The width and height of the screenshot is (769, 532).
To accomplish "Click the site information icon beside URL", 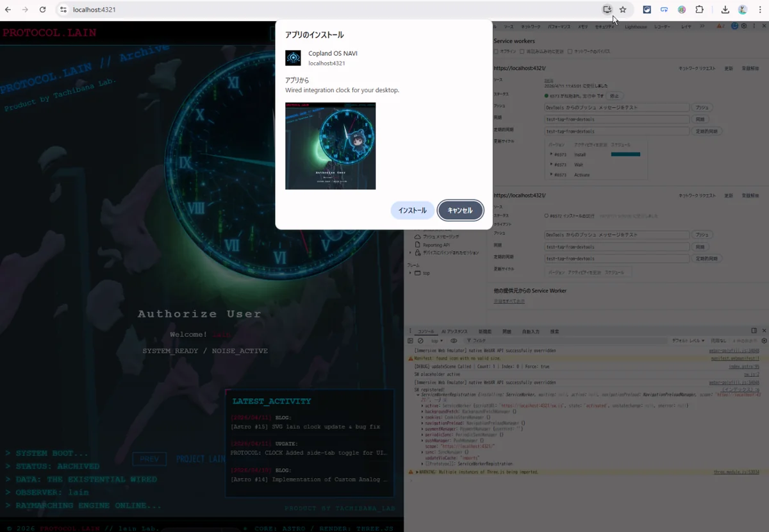I will point(63,10).
